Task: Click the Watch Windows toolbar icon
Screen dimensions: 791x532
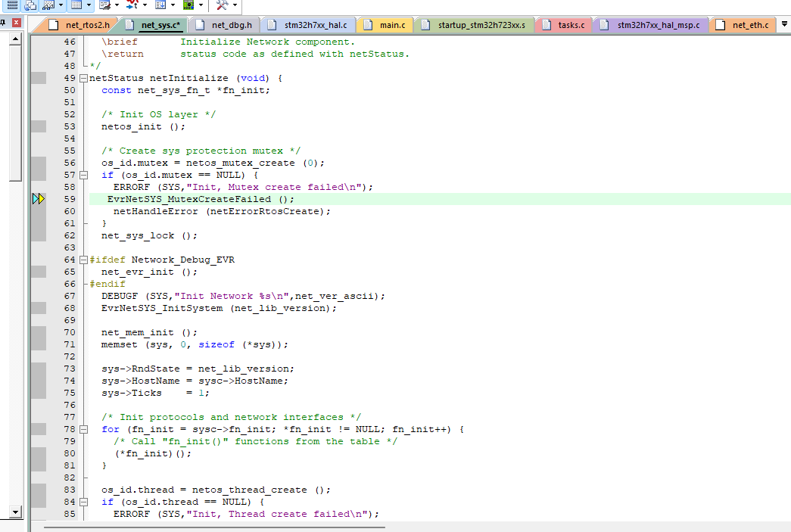Action: [x=49, y=5]
